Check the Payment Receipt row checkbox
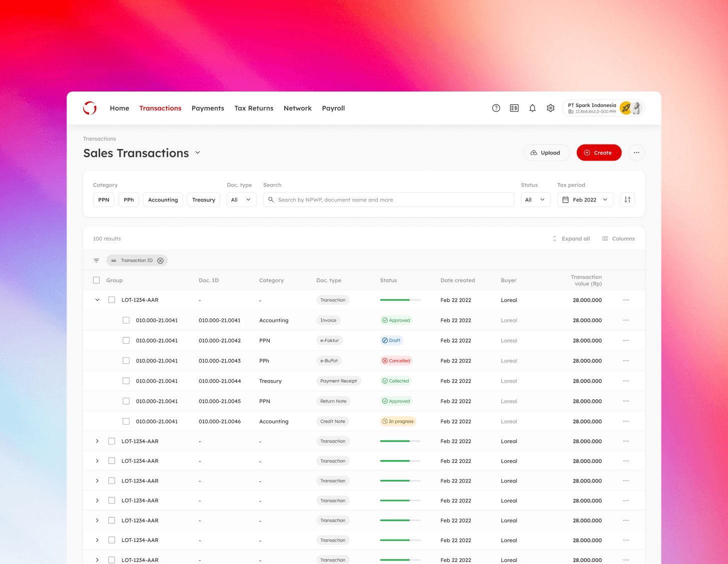 126,381
